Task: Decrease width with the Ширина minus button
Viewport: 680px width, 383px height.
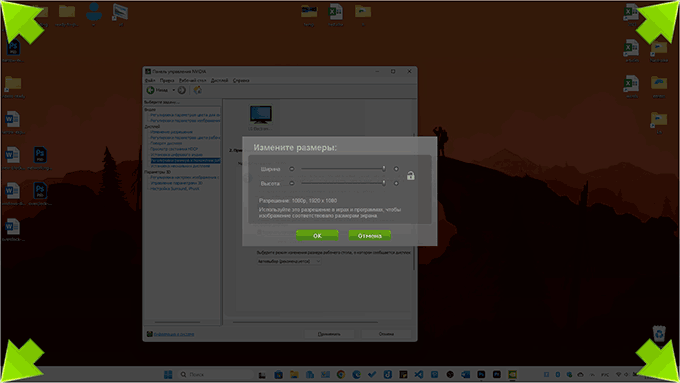Action: [291, 169]
